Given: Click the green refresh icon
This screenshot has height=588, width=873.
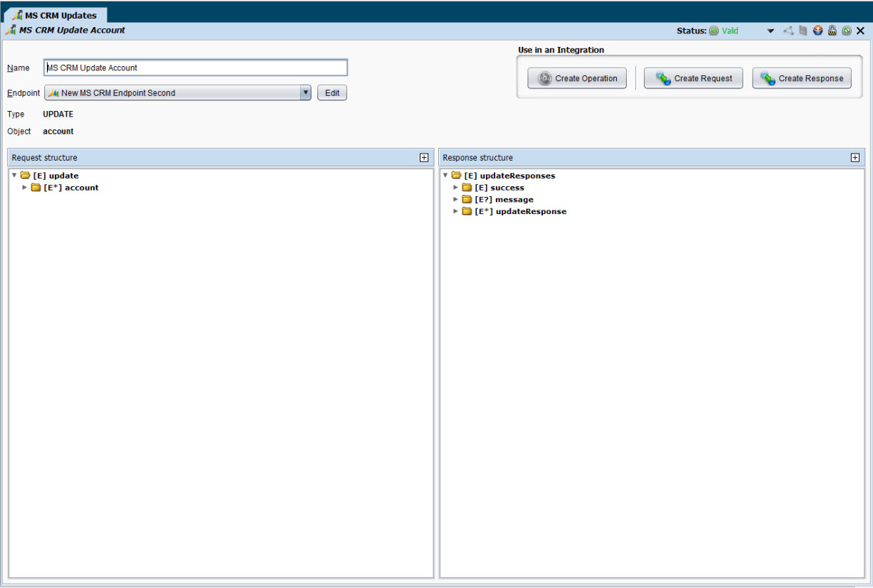Looking at the screenshot, I should click(x=846, y=31).
